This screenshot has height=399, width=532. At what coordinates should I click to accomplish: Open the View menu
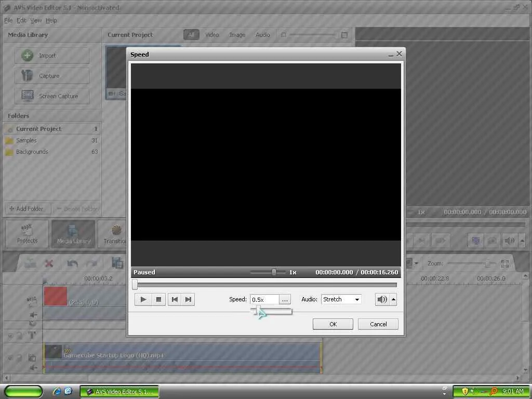click(x=36, y=21)
